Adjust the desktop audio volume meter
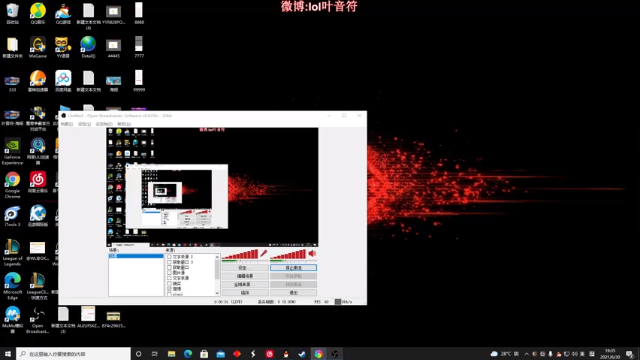The height and width of the screenshot is (360, 640). (289, 254)
